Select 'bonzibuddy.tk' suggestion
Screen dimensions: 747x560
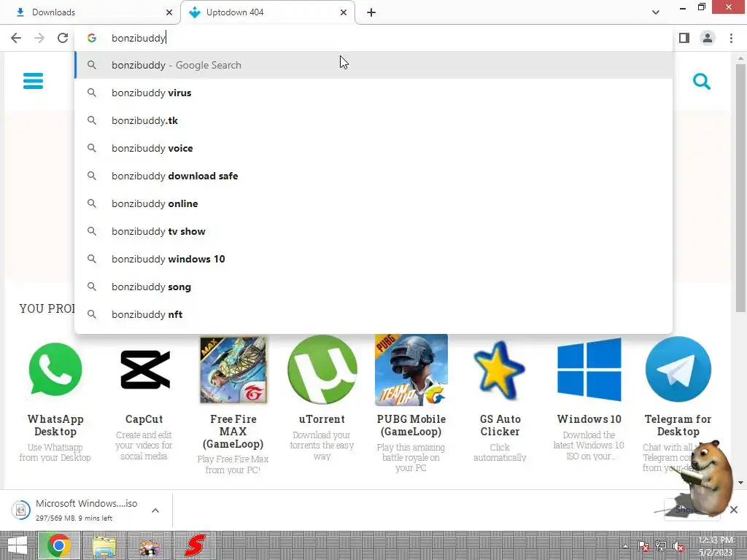point(373,120)
